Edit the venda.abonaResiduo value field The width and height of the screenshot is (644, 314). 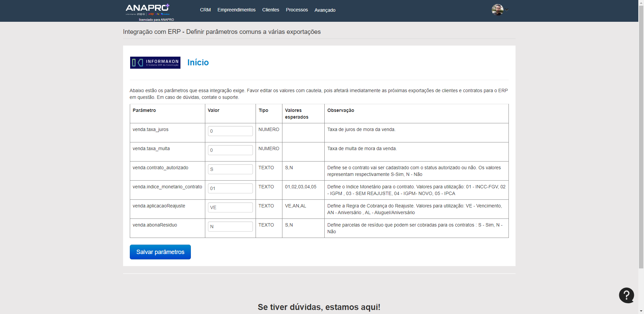[230, 227]
